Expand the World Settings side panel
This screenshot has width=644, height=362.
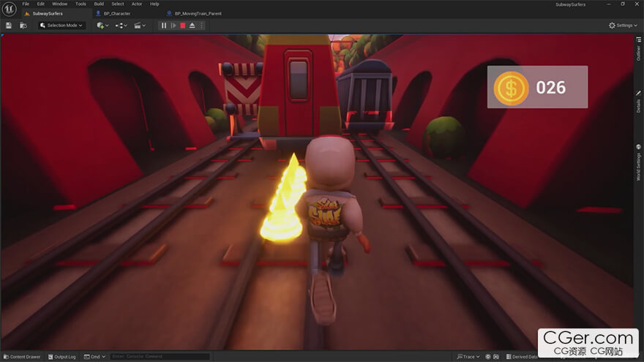point(638,162)
